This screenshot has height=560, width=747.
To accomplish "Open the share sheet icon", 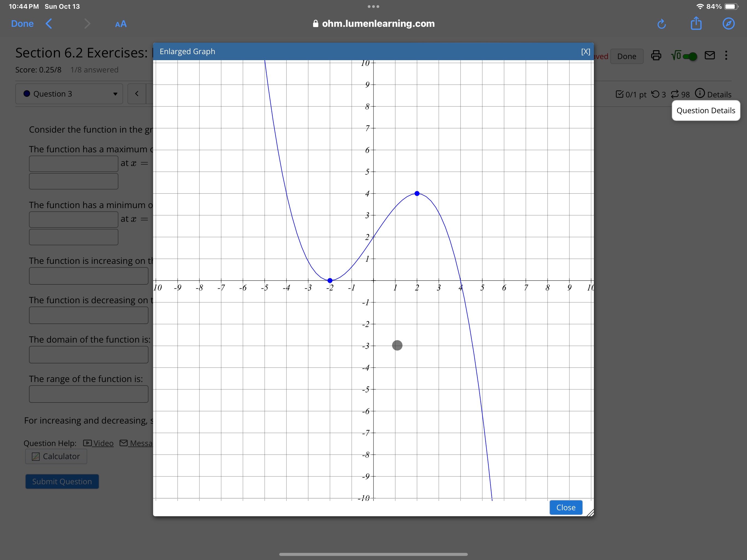I will click(696, 23).
